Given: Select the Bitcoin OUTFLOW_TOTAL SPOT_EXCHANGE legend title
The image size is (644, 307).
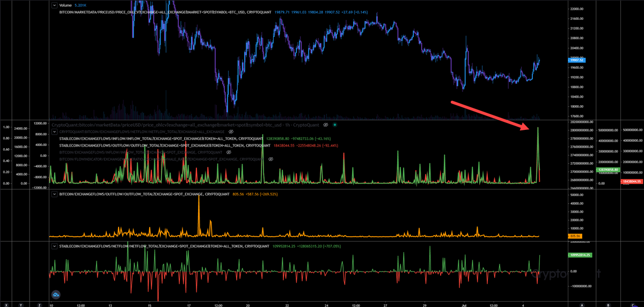Looking at the screenshot, I should (x=145, y=195).
